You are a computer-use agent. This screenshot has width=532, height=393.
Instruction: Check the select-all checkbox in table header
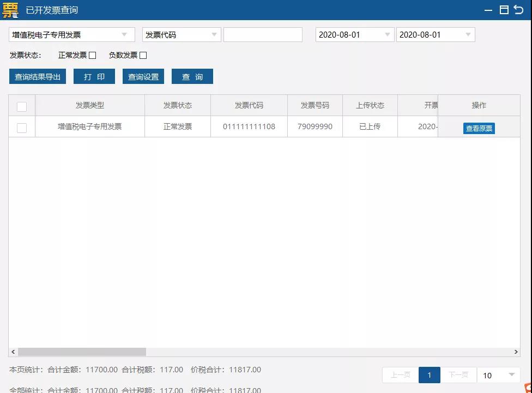(x=22, y=106)
